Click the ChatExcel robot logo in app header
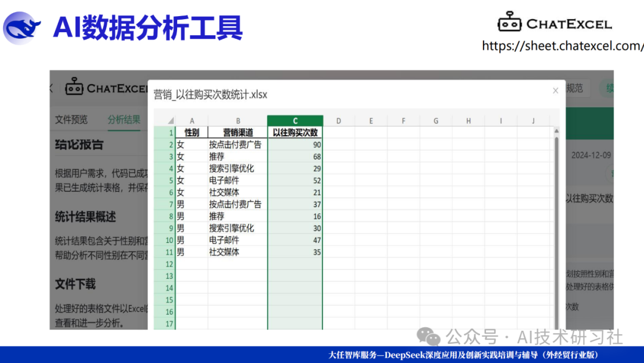 pyautogui.click(x=74, y=87)
